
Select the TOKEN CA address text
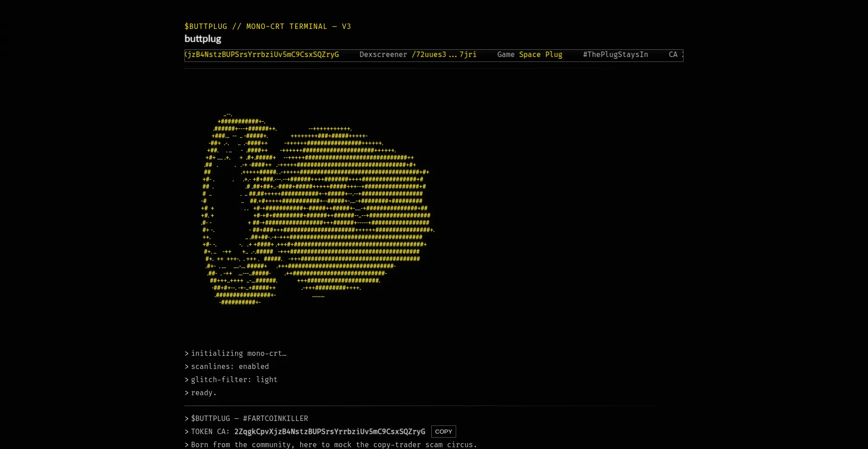click(329, 431)
